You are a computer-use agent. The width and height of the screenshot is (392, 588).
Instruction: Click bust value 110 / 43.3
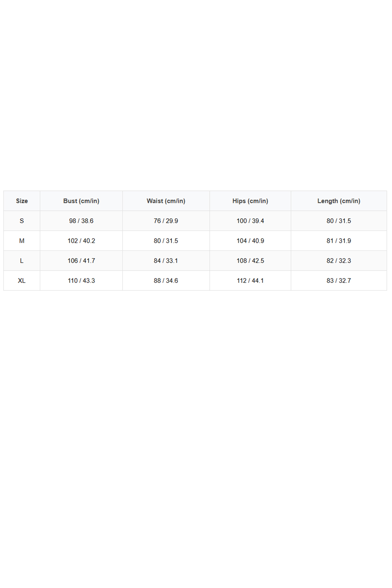(x=81, y=281)
